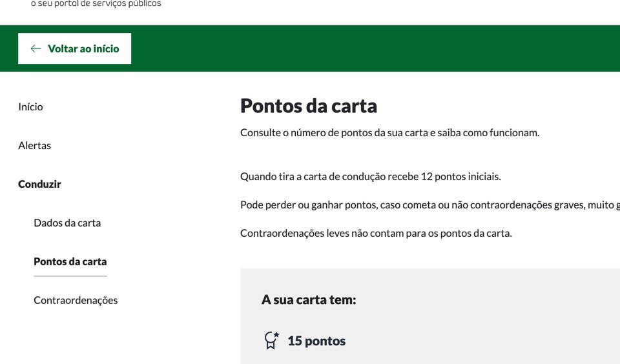Click the medal icon beside 15 pontos
620x364 pixels.
[x=272, y=341]
